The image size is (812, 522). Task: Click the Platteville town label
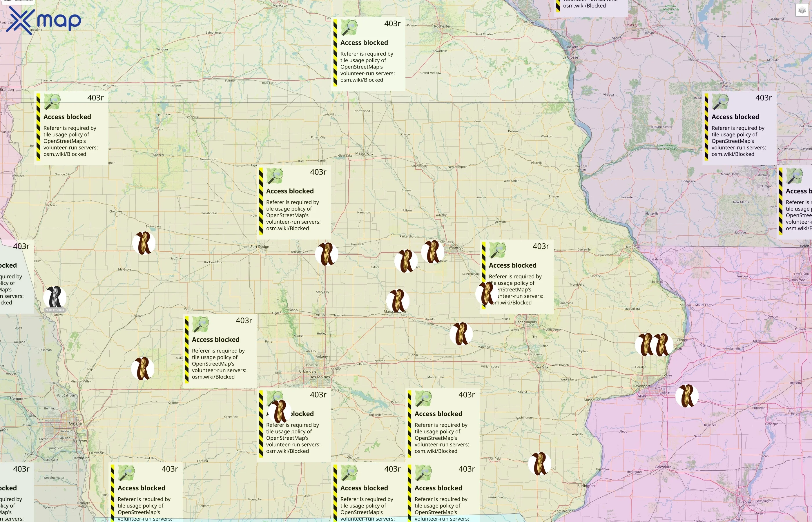652,213
